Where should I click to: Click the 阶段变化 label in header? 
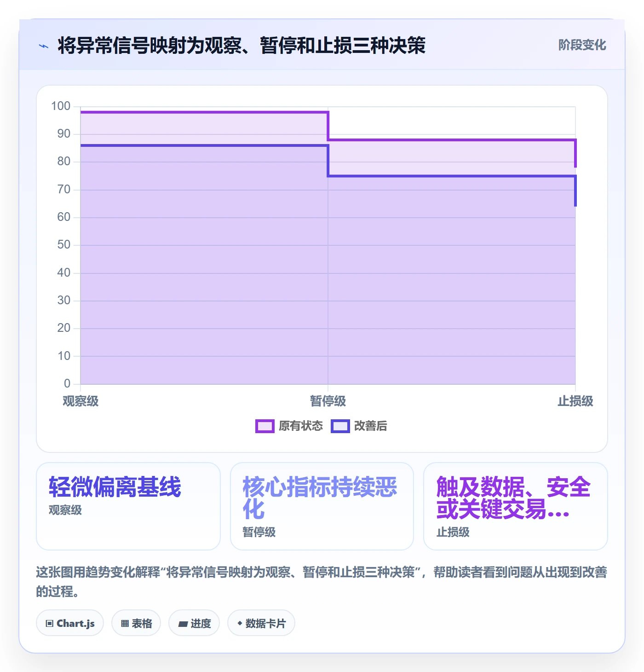pos(582,45)
